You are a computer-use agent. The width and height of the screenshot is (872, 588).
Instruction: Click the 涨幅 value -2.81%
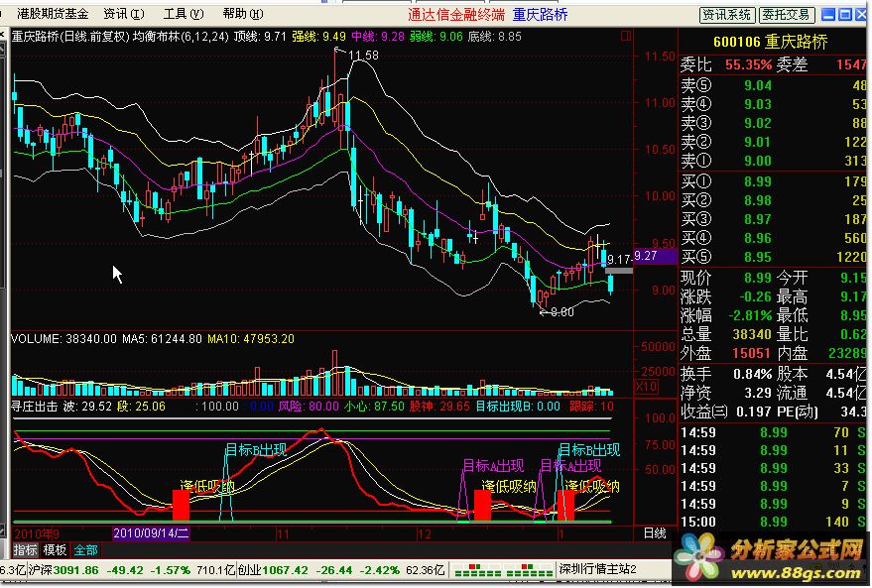[x=751, y=315]
